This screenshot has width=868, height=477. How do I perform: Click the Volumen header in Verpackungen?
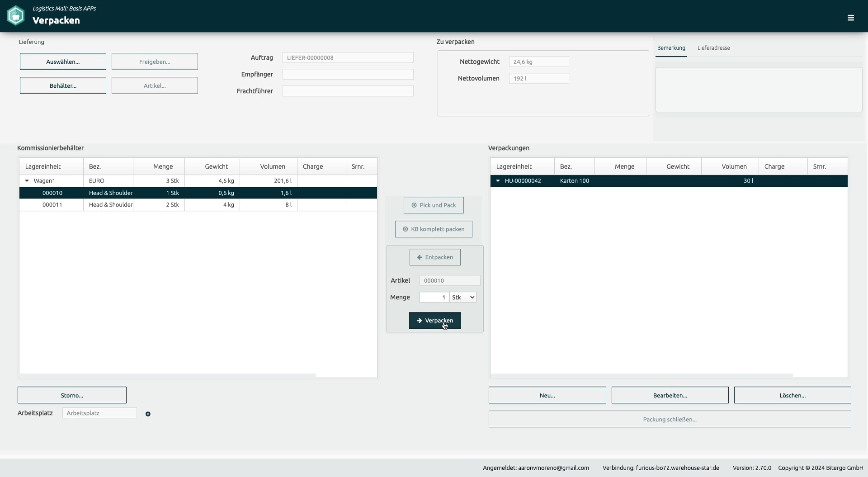point(730,166)
